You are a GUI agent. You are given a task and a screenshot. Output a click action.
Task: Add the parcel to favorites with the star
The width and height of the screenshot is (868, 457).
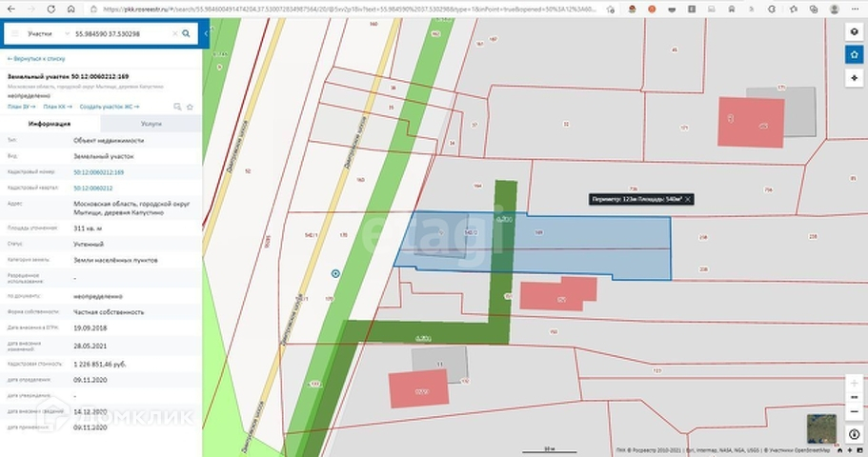[190, 107]
